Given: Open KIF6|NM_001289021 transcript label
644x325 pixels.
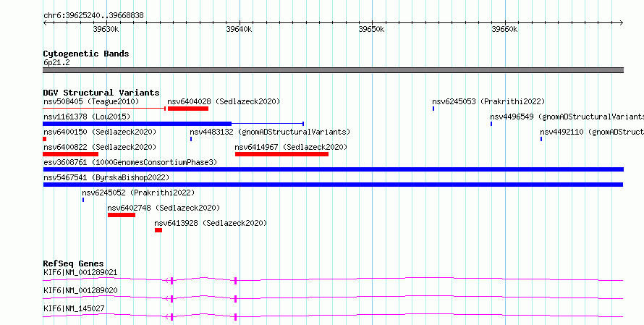Looking at the screenshot, I should coord(80,272).
